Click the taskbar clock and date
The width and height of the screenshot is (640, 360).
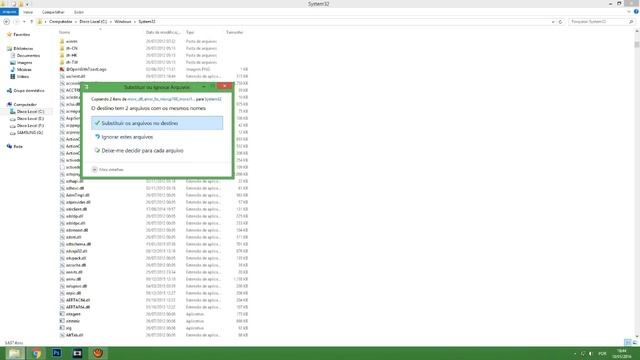(x=622, y=353)
